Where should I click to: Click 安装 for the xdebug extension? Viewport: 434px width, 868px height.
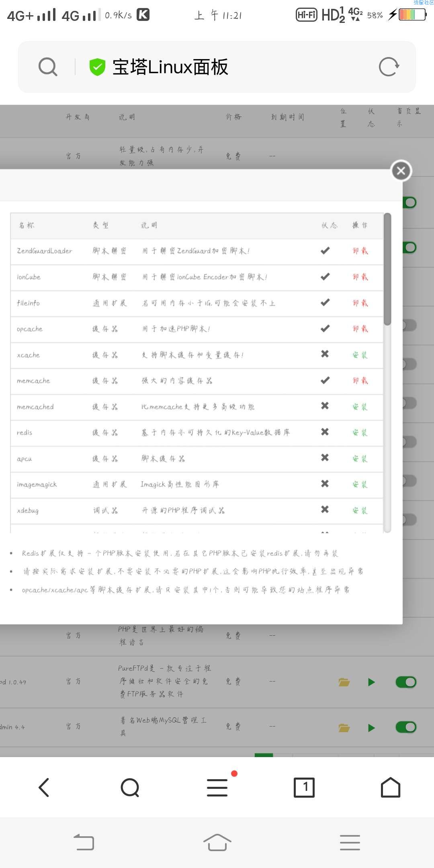click(x=360, y=510)
